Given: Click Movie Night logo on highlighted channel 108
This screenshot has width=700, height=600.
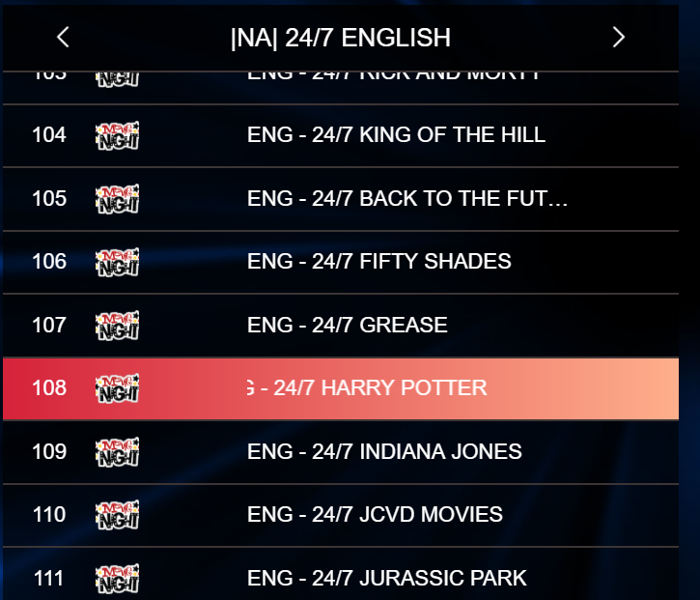Looking at the screenshot, I should pos(118,388).
